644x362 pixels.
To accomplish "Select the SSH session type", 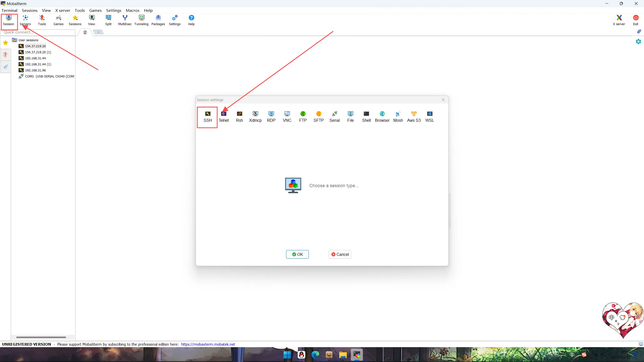I will click(x=207, y=117).
